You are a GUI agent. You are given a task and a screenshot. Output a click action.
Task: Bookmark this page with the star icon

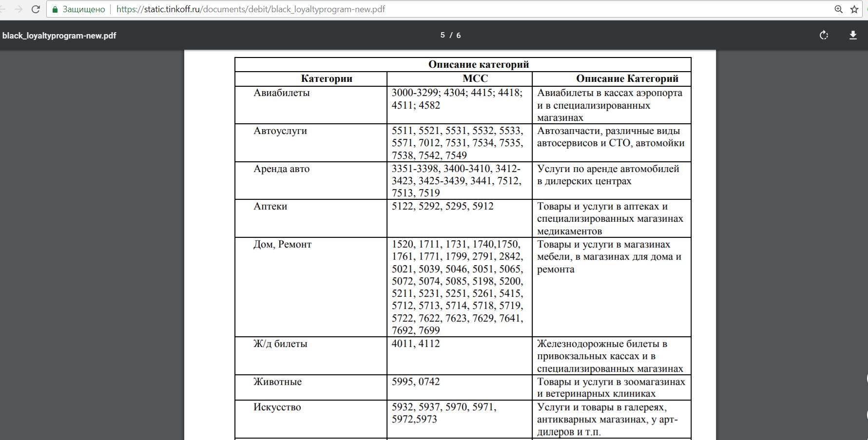click(854, 9)
